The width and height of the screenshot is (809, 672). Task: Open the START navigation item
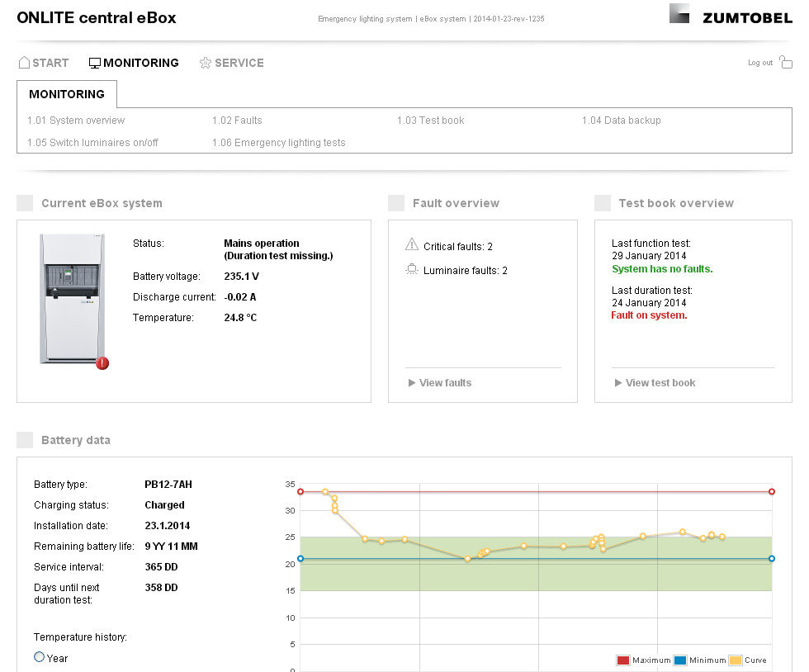(x=44, y=63)
